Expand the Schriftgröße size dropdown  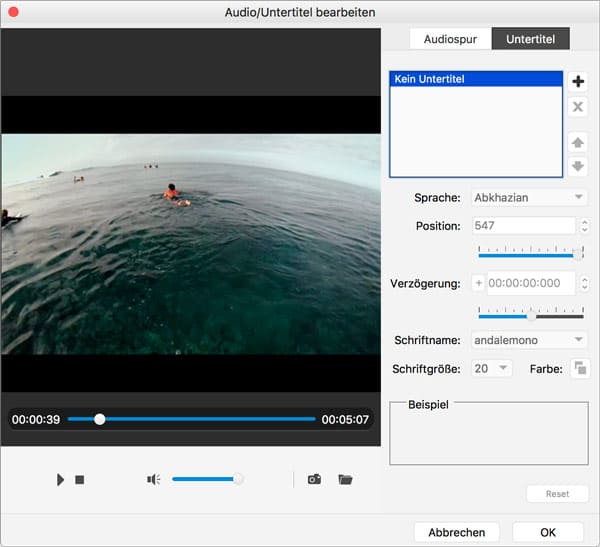(x=490, y=369)
